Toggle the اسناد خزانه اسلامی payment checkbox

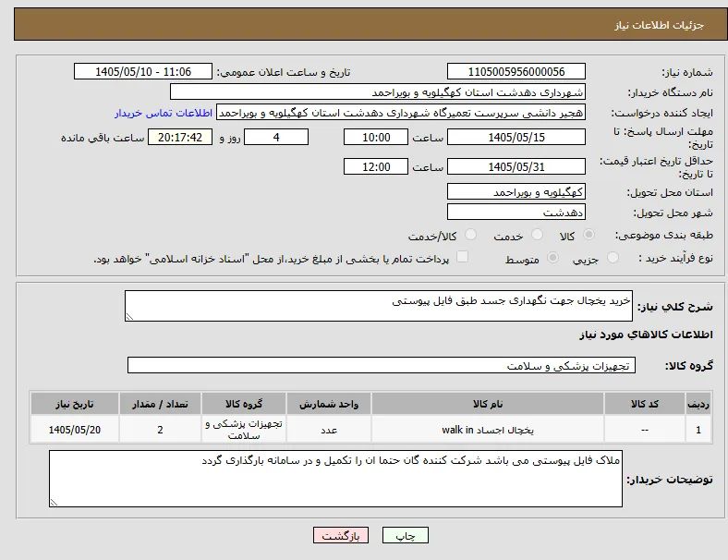[x=463, y=257]
